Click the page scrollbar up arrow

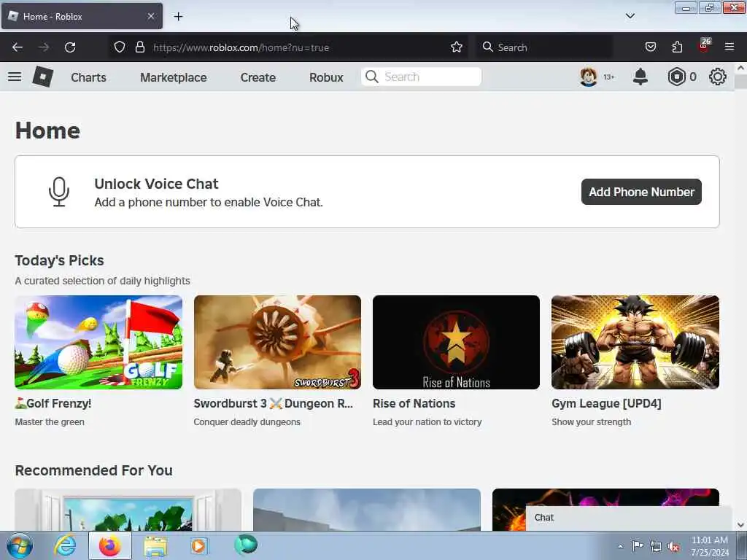[x=740, y=68]
